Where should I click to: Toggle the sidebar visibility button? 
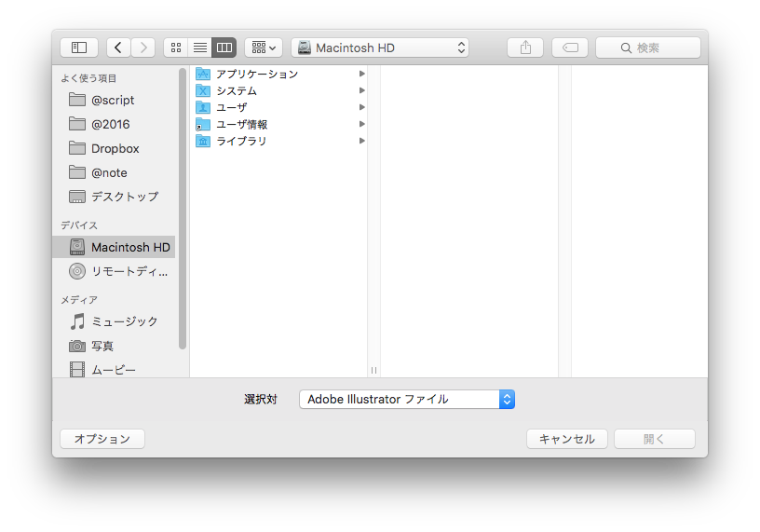pos(79,48)
